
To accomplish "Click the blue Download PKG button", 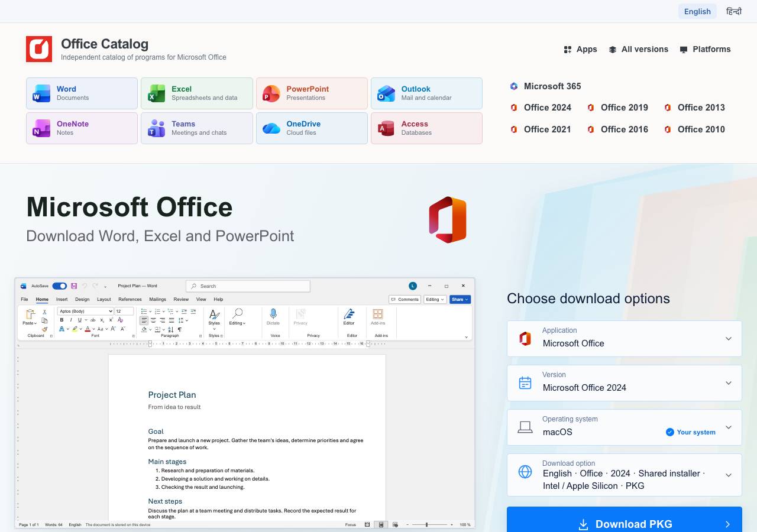I will point(625,520).
